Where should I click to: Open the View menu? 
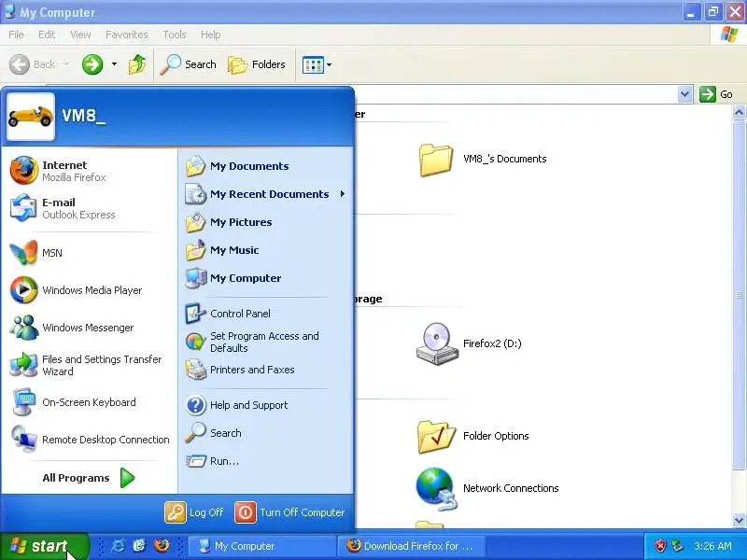tap(80, 35)
